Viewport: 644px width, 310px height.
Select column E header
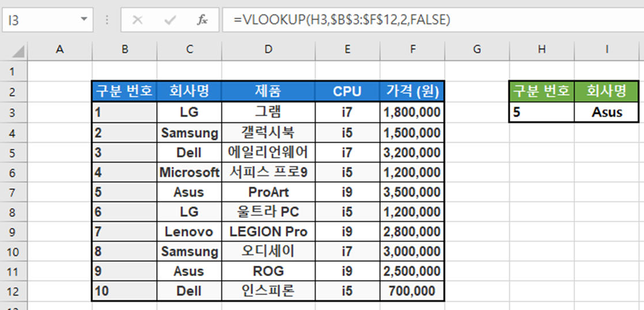(x=347, y=50)
